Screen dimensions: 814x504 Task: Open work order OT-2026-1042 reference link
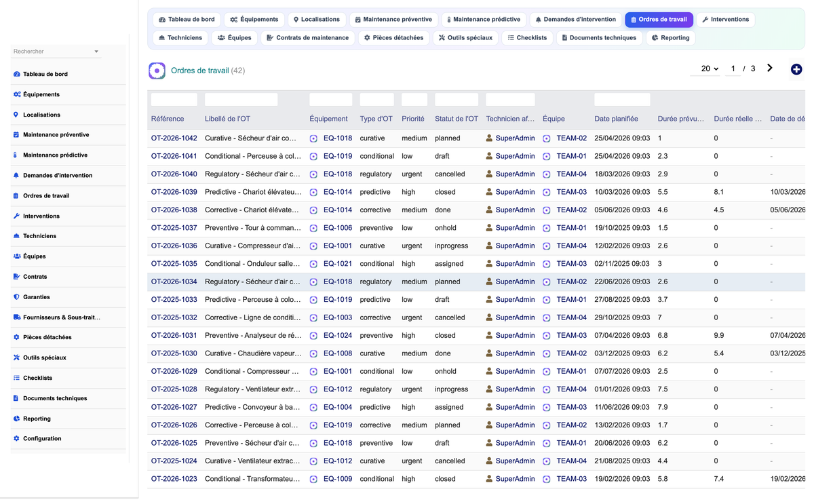[x=174, y=138]
